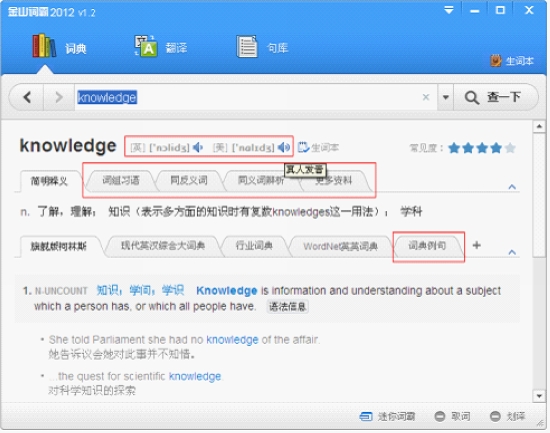Play the American pronunciation audio

(284, 147)
